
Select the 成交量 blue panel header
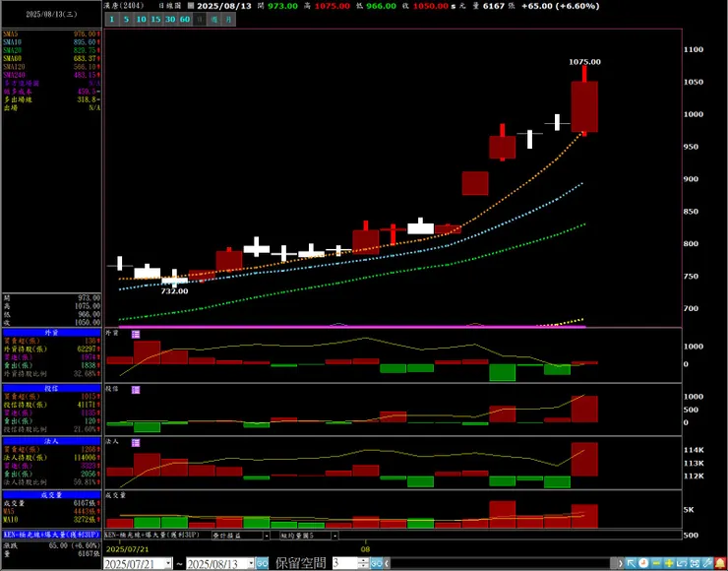(51, 495)
